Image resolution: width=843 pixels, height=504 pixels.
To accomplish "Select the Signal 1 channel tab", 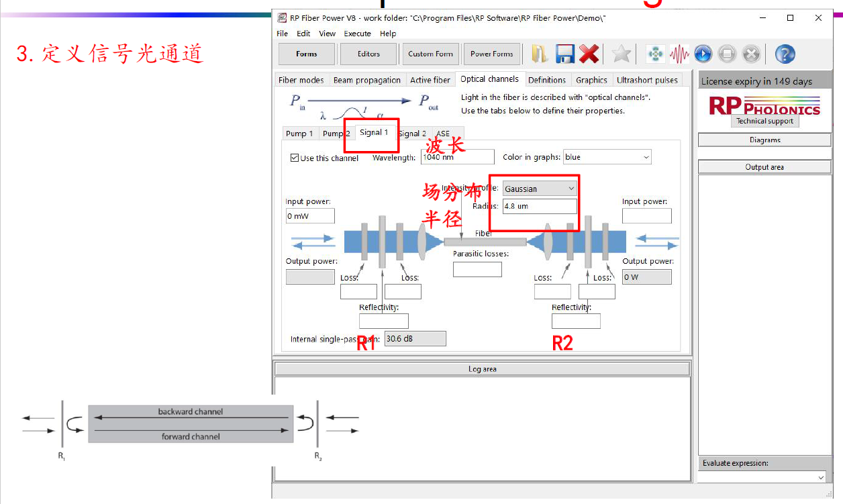I will (x=374, y=132).
